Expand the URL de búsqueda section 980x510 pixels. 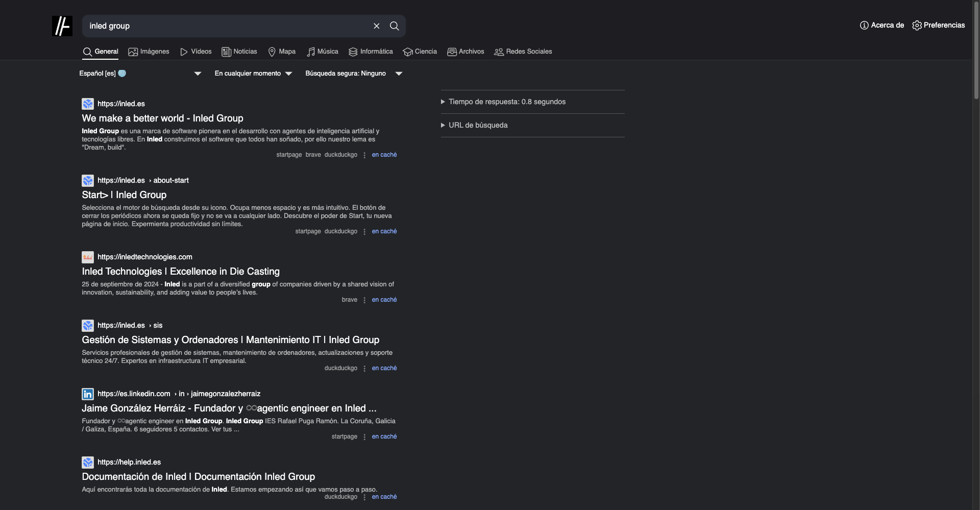[x=478, y=125]
